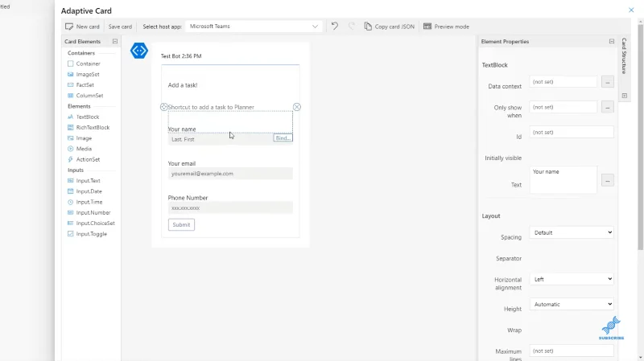Click the Bind... button on name input
Screen dimensions: 644x361
point(283,138)
